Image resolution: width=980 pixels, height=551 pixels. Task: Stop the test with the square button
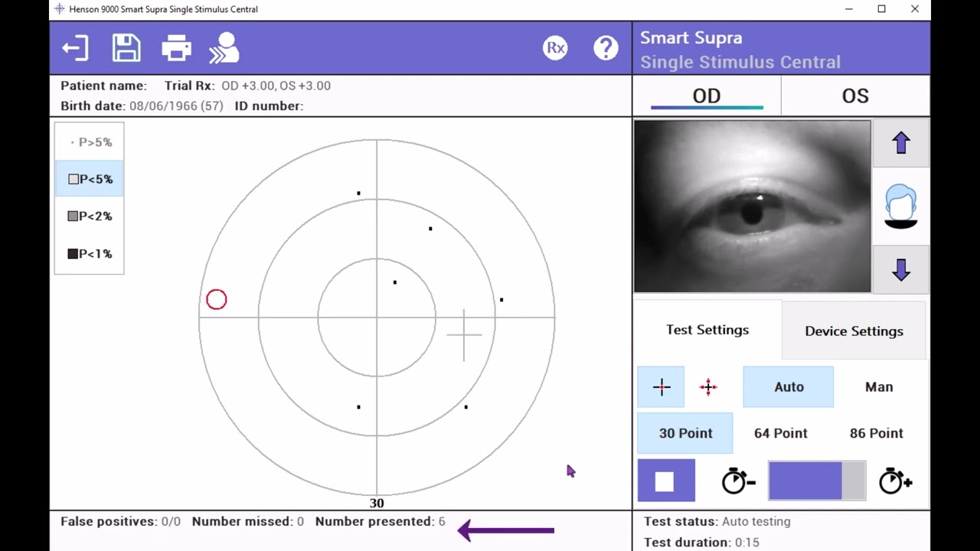pos(666,481)
